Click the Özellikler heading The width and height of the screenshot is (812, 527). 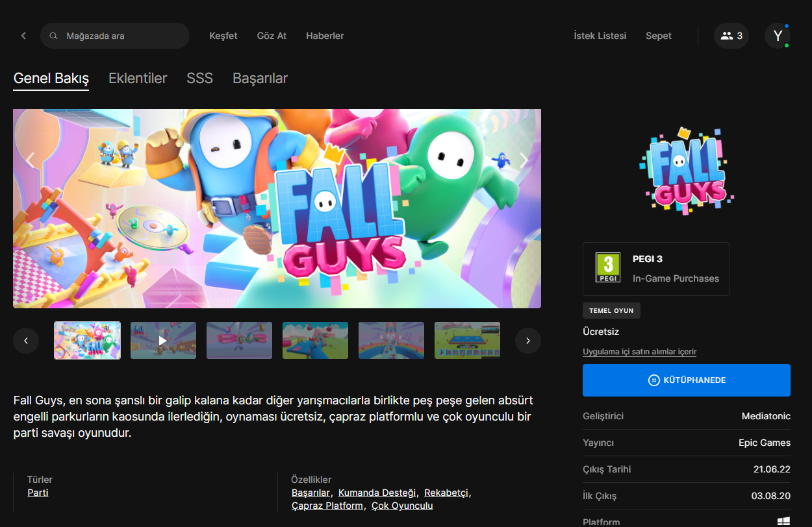coord(311,480)
